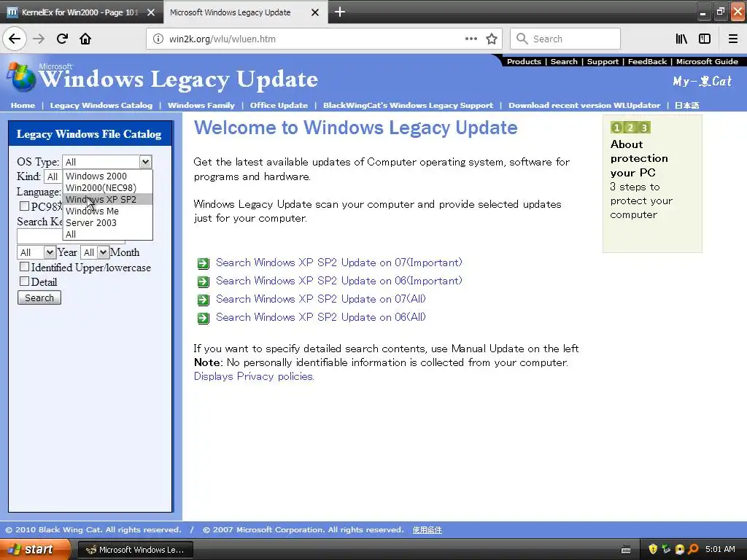This screenshot has width=747, height=560.
Task: Select Microsoft Windows Le... taskbar button
Action: pyautogui.click(x=135, y=550)
